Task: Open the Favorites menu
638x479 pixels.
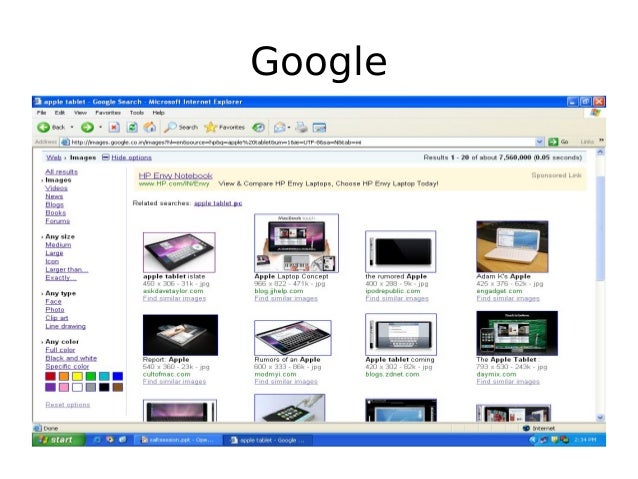Action: (108, 113)
